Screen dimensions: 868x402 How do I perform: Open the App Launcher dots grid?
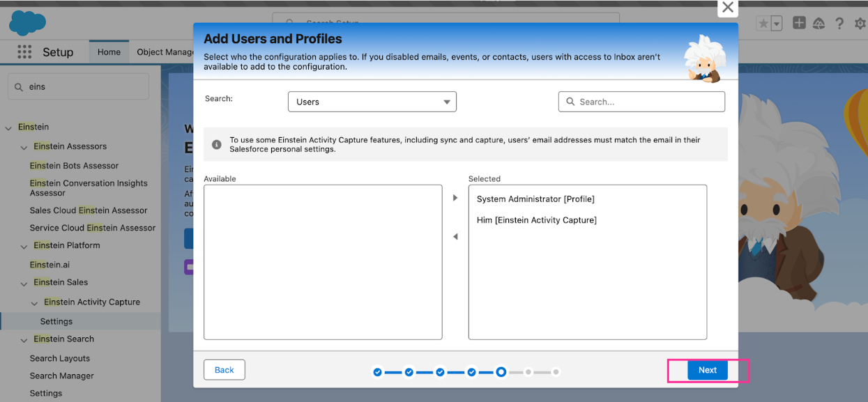point(24,52)
